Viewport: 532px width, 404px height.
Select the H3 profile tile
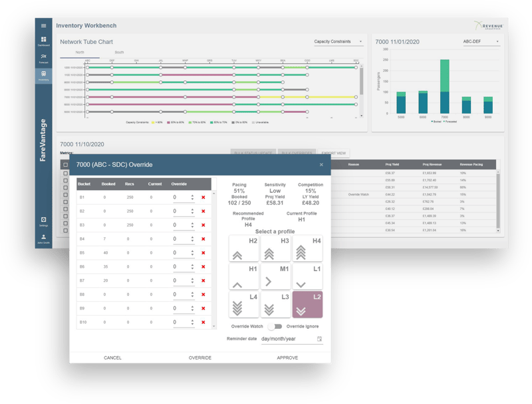point(276,249)
